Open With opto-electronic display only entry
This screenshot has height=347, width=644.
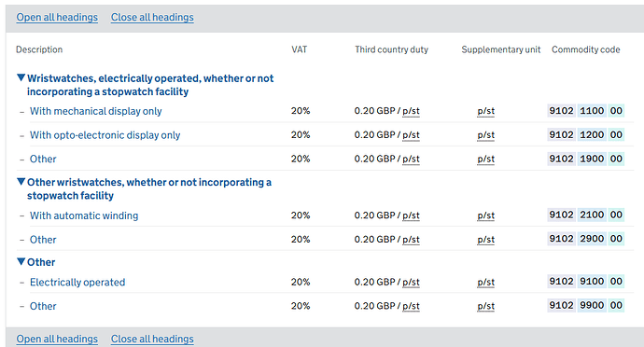click(x=105, y=135)
